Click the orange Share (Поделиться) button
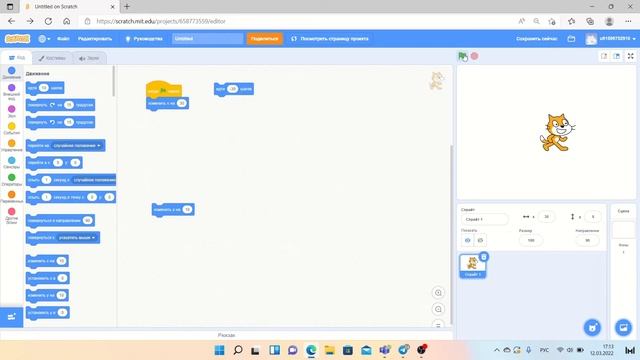 pos(264,39)
